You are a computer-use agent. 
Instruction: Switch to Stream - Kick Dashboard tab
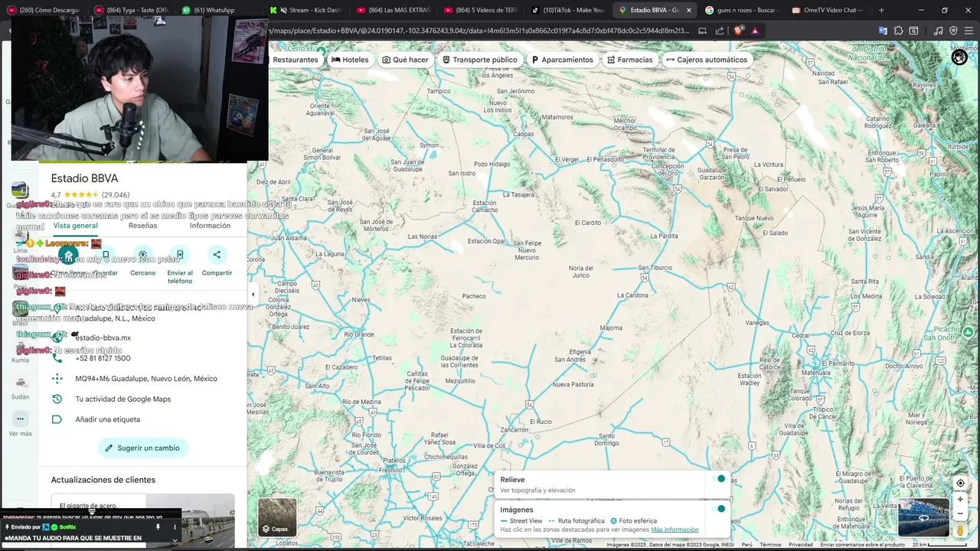click(305, 10)
